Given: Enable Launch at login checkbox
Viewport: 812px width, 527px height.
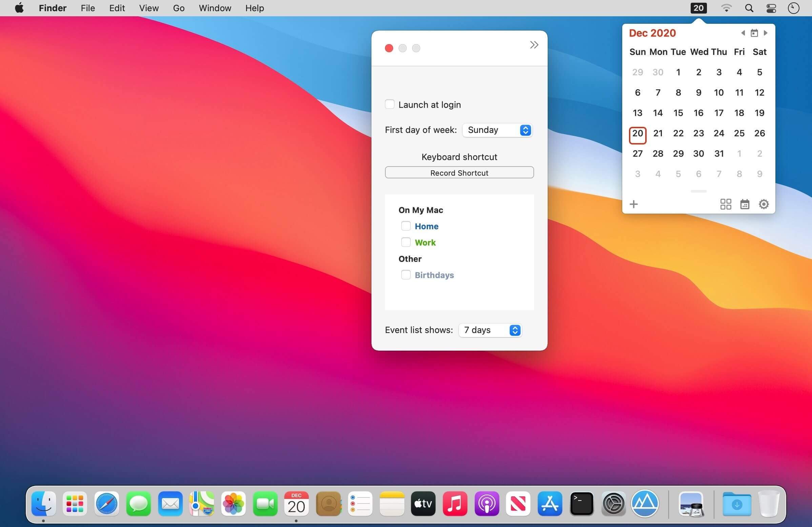Looking at the screenshot, I should (x=390, y=104).
